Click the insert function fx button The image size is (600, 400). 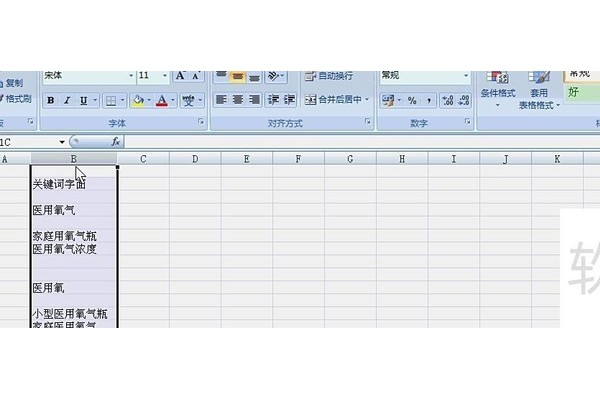(x=116, y=142)
